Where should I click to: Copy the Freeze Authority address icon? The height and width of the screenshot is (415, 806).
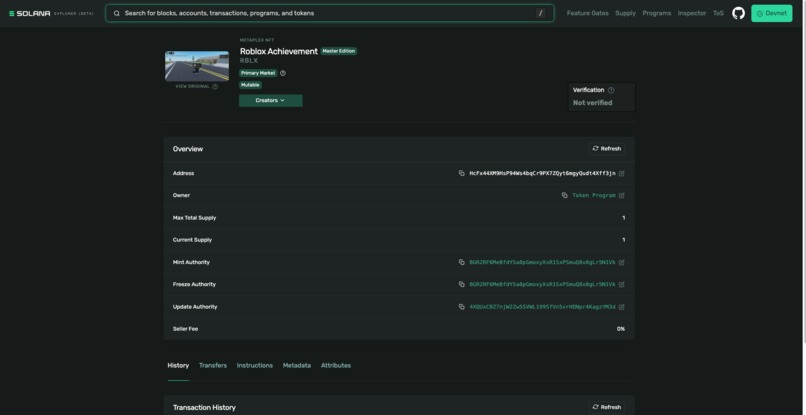[x=462, y=284]
